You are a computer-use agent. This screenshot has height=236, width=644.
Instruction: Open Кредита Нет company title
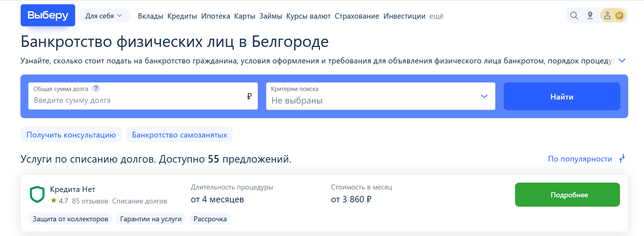[x=73, y=189]
